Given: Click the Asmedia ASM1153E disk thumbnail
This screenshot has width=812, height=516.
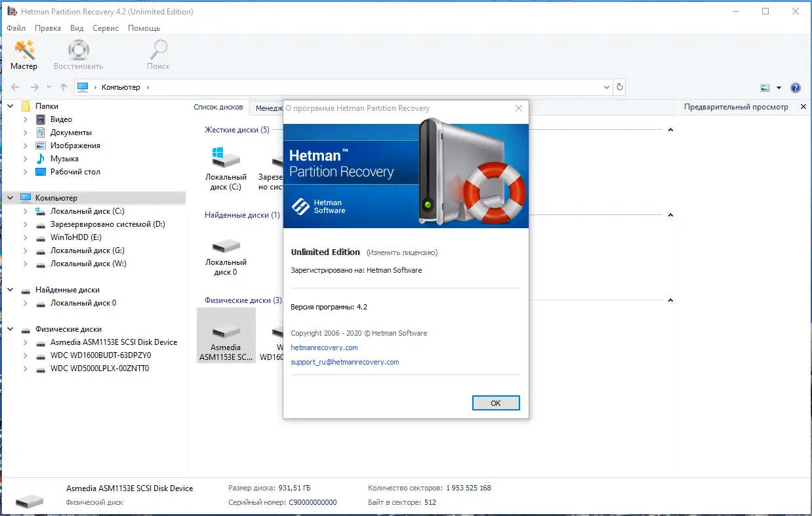Looking at the screenshot, I should pos(226,331).
